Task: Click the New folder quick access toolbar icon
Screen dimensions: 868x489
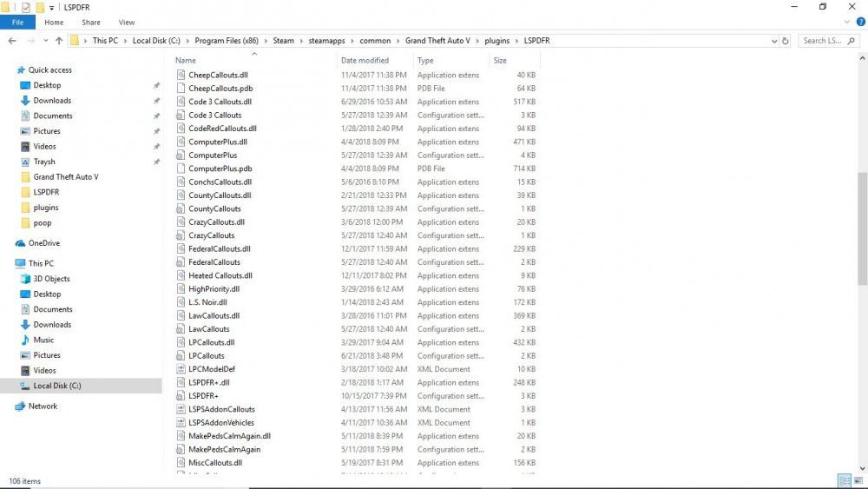Action: pos(40,7)
